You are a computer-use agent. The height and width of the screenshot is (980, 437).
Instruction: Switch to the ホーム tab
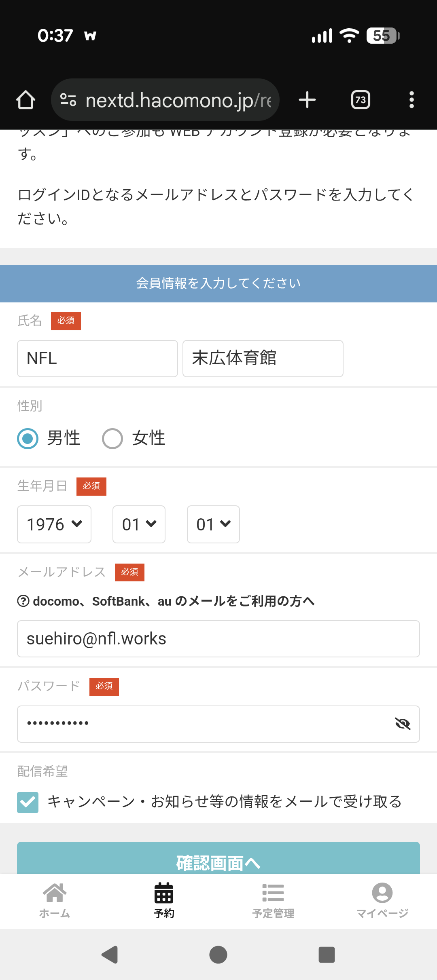[x=55, y=901]
